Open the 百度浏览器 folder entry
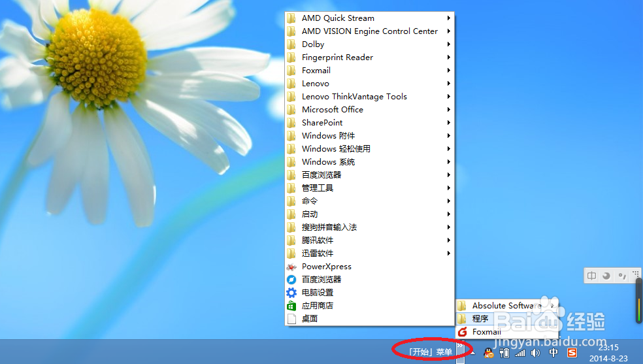This screenshot has width=643, height=364. click(x=369, y=175)
